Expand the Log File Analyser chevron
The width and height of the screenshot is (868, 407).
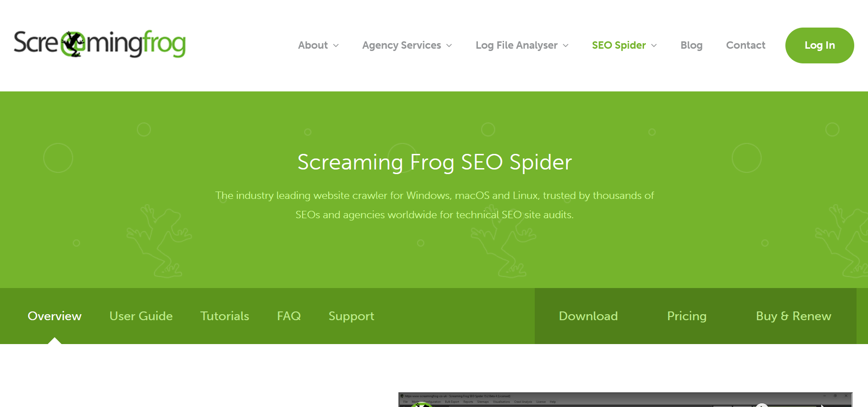pyautogui.click(x=566, y=45)
